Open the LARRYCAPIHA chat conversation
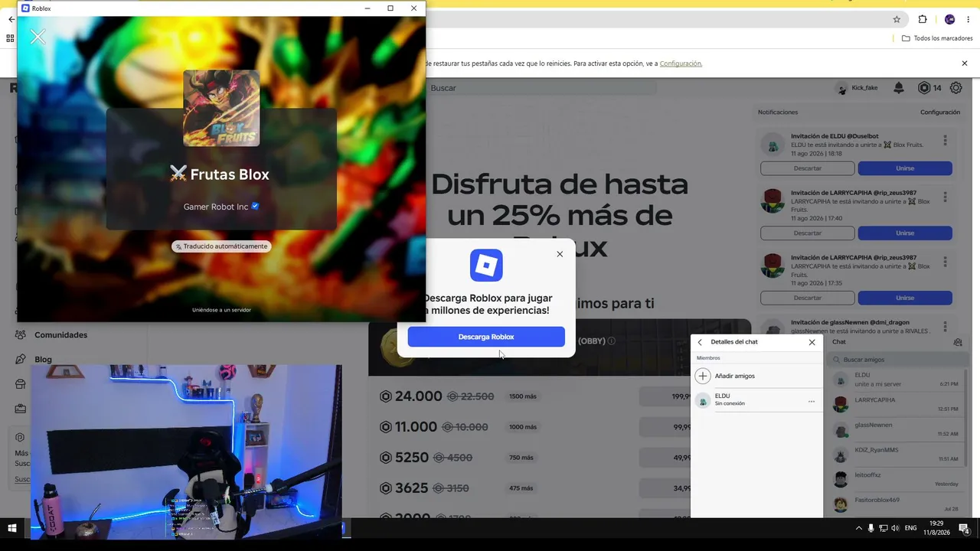Image resolution: width=980 pixels, height=551 pixels. point(895,404)
